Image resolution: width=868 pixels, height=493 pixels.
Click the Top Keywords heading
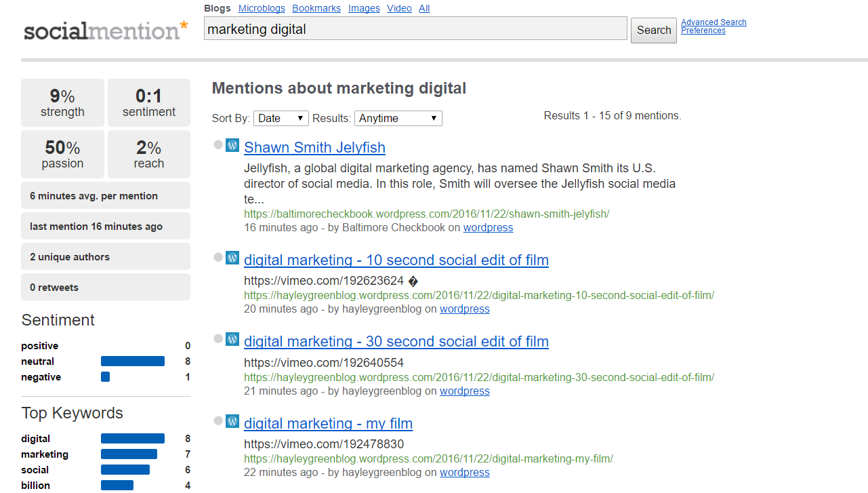click(72, 413)
